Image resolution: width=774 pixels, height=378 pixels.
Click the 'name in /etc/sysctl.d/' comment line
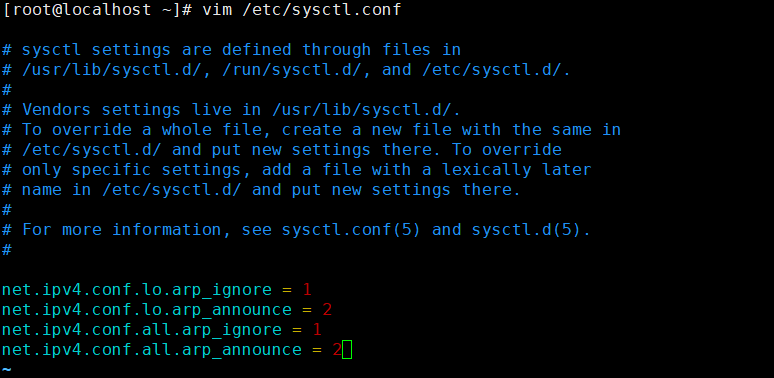tap(262, 190)
